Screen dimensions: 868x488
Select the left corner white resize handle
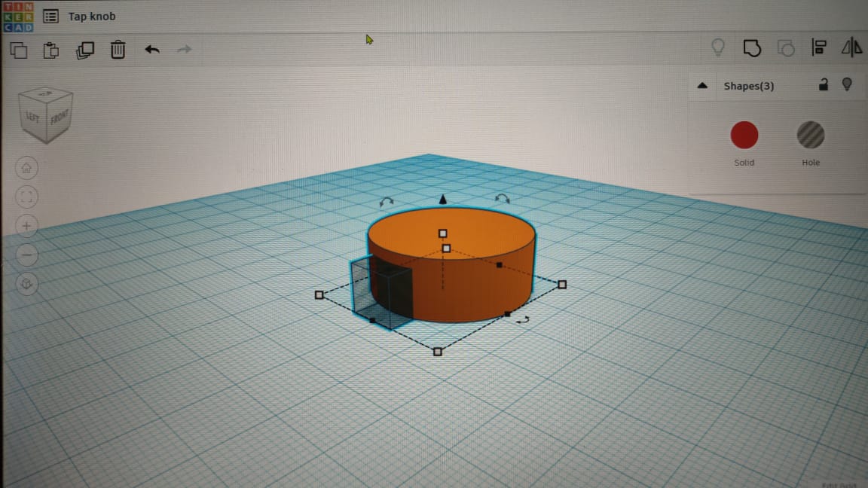pos(319,295)
